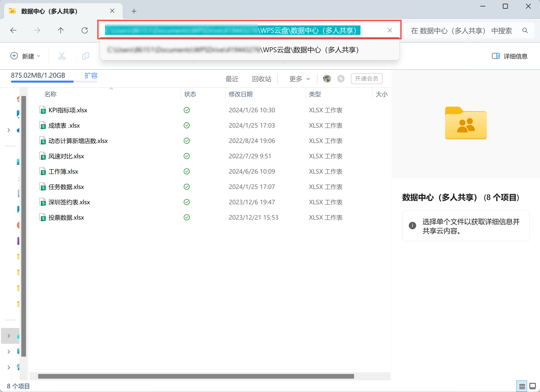The height and width of the screenshot is (392, 540).
Task: Switch to details list view
Action: coord(522,386)
